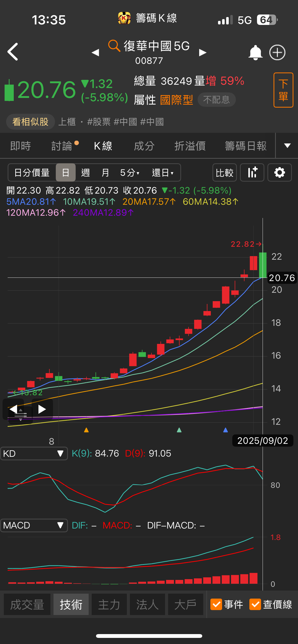
Task: Step chart cursor forward with right arrow
Action: coord(42,409)
